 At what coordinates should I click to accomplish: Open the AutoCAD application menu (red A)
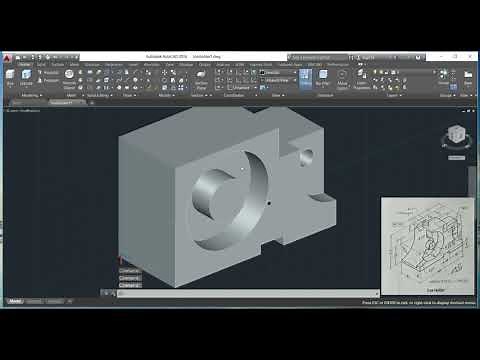coord(7,58)
